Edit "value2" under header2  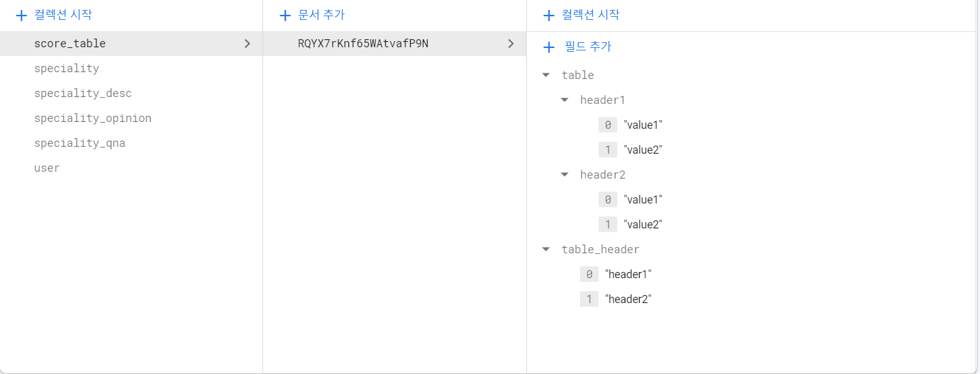pos(643,225)
